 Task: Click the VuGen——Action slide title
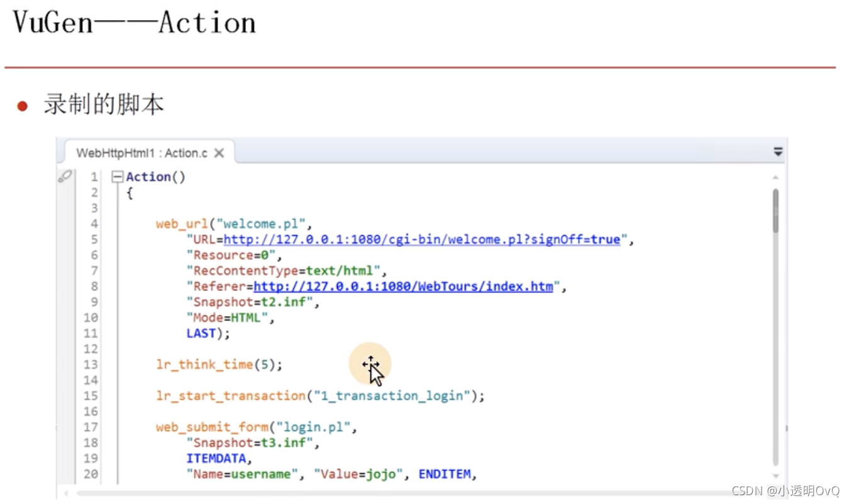pos(135,23)
